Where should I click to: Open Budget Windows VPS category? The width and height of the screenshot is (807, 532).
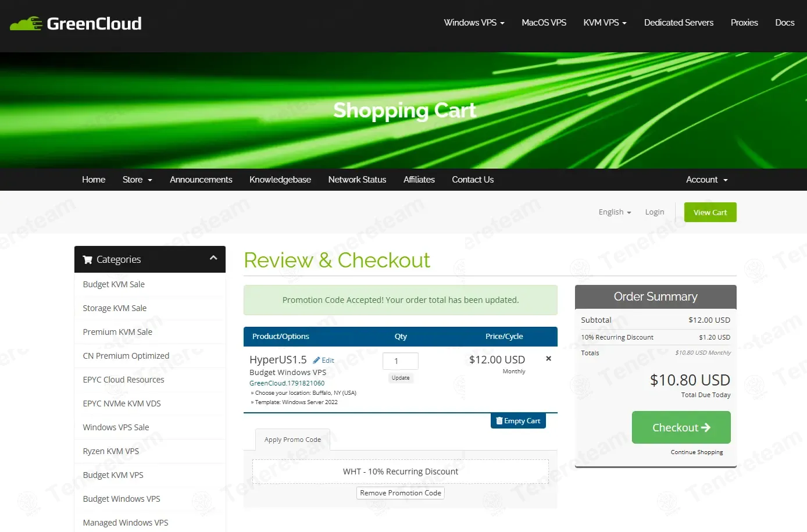point(150,499)
